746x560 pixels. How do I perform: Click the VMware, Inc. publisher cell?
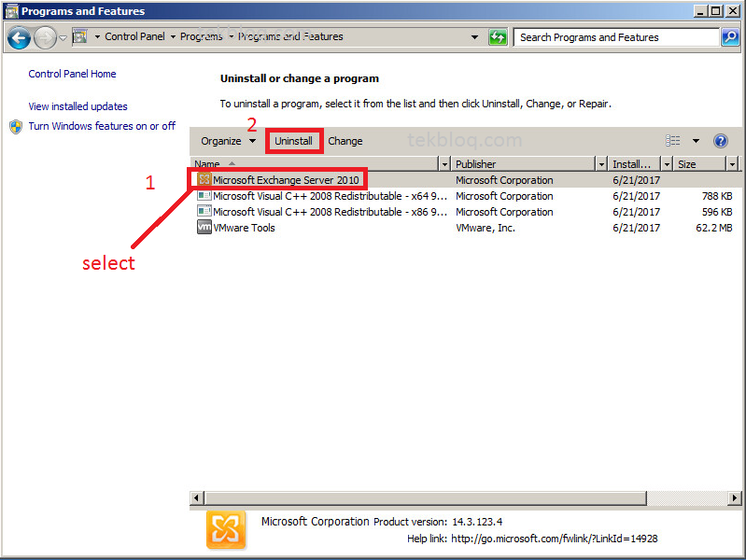click(x=486, y=228)
